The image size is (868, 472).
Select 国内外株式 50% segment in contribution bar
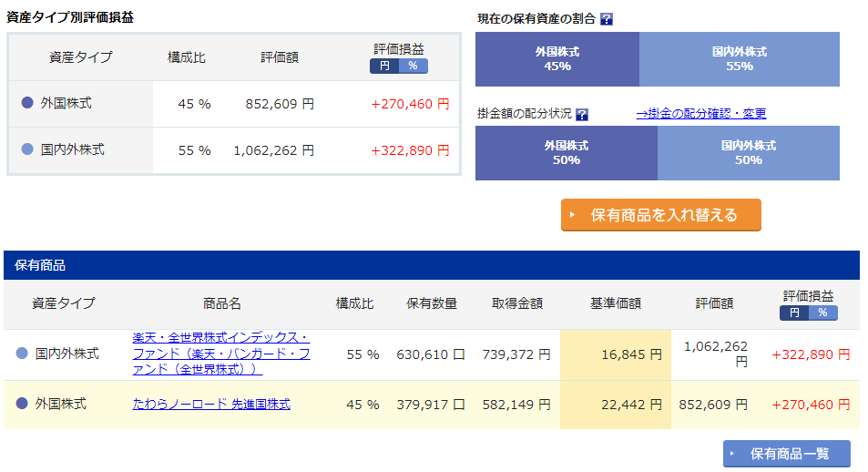749,153
